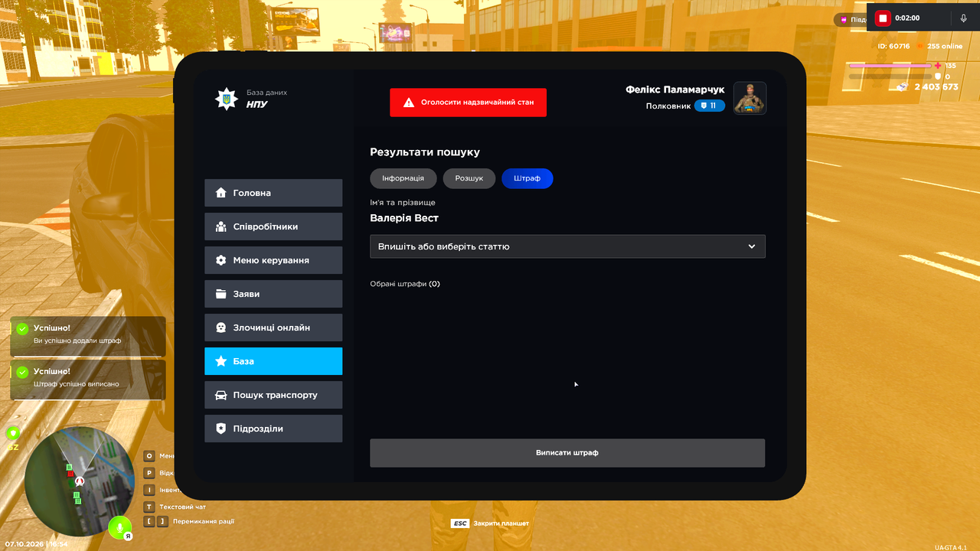The width and height of the screenshot is (980, 551).
Task: Click the star icon beside База
Action: [221, 361]
